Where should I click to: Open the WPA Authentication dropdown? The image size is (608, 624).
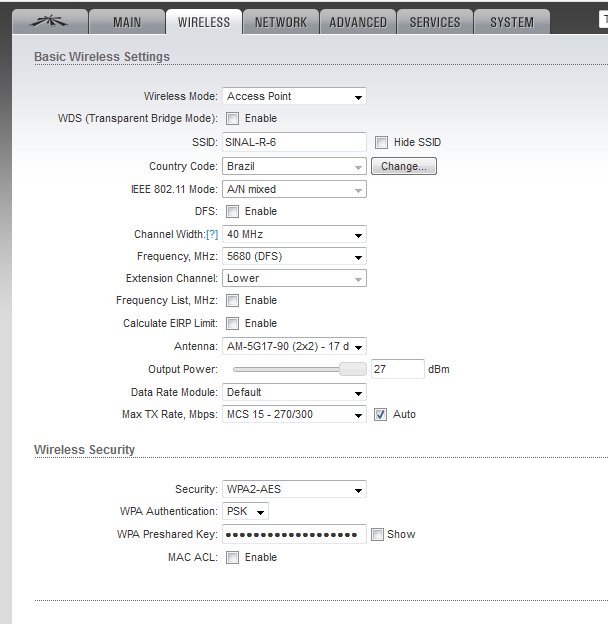(245, 511)
